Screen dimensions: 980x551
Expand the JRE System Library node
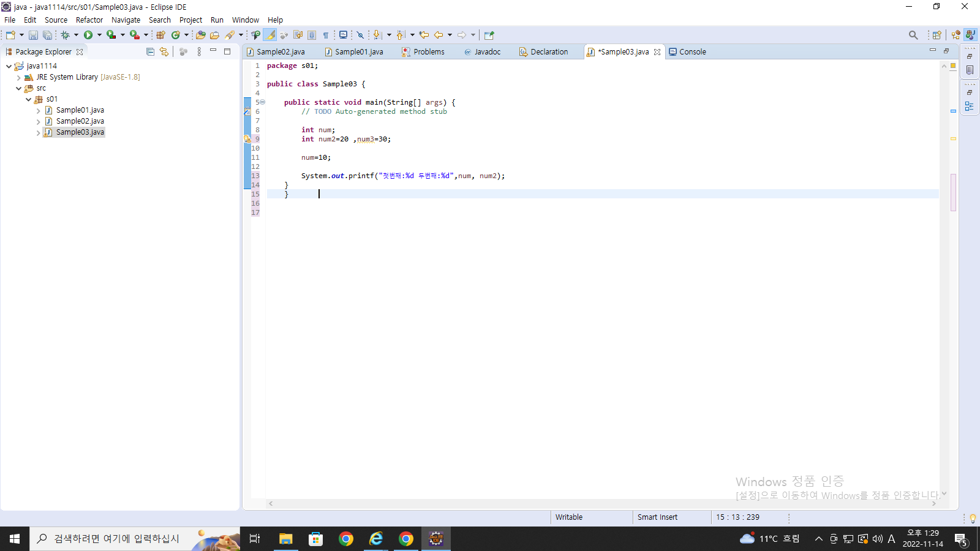(x=18, y=77)
